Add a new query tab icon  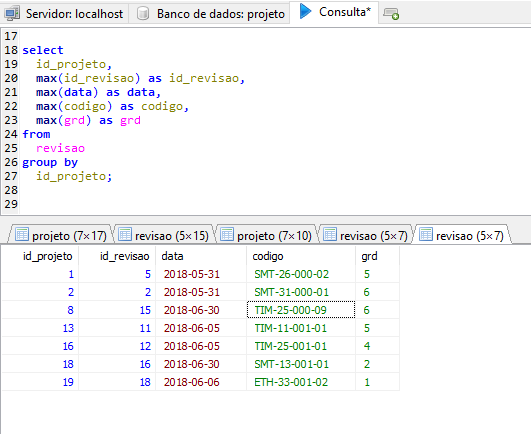[x=391, y=14]
